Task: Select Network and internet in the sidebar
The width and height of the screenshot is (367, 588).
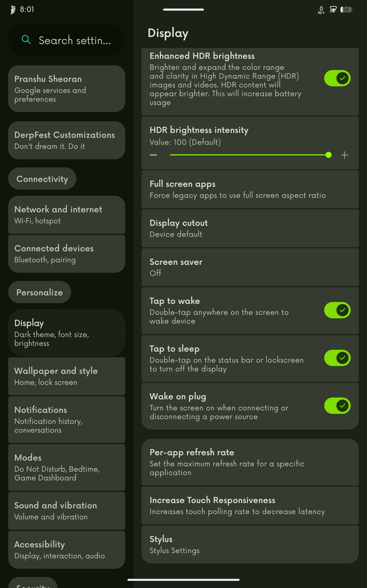Action: click(x=67, y=215)
